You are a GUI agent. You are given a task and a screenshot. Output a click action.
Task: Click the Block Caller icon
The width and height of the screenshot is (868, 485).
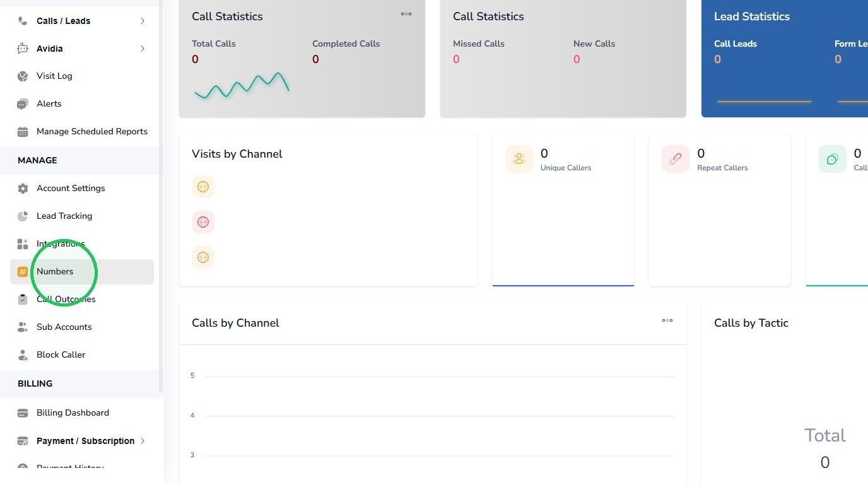click(x=23, y=355)
